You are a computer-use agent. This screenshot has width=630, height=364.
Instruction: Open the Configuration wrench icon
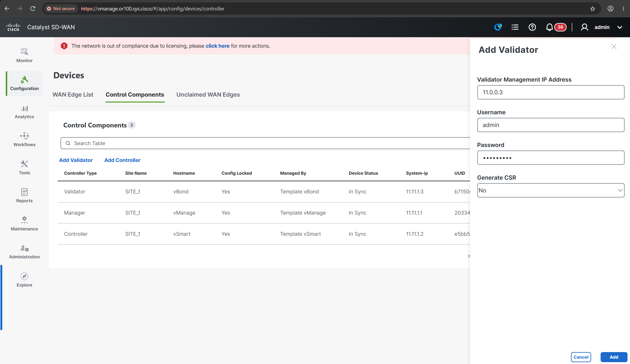tap(24, 80)
